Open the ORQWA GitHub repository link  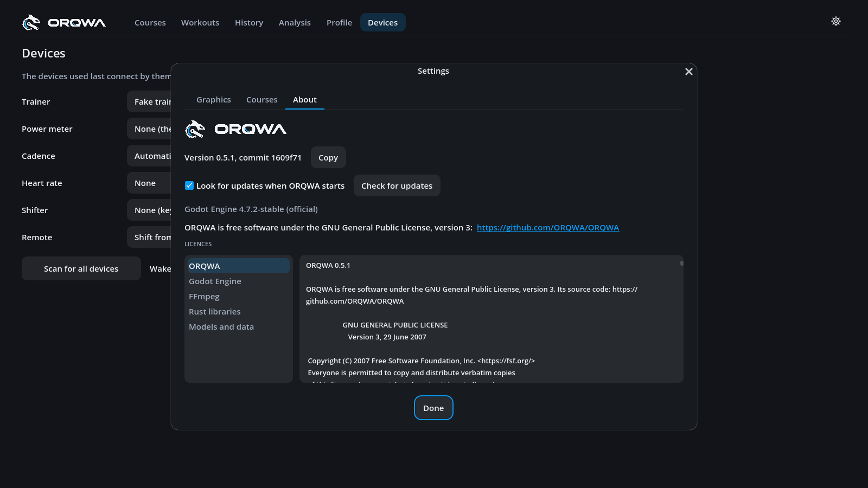tap(548, 228)
